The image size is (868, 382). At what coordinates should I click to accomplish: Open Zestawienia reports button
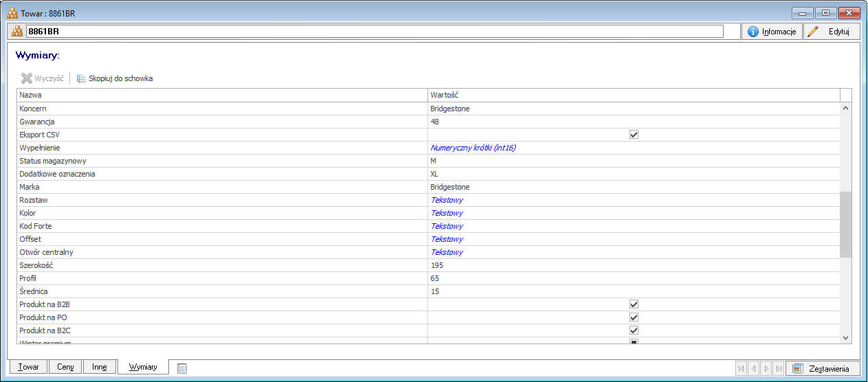(x=822, y=368)
